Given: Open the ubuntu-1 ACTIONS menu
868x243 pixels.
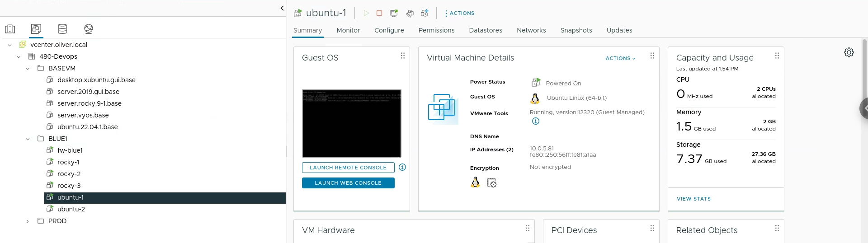Looking at the screenshot, I should [x=460, y=13].
